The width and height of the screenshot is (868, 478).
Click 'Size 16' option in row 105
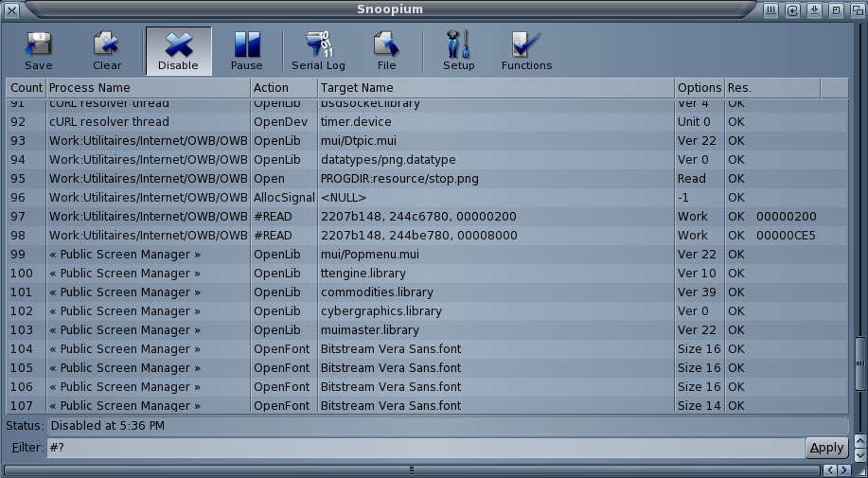[700, 368]
